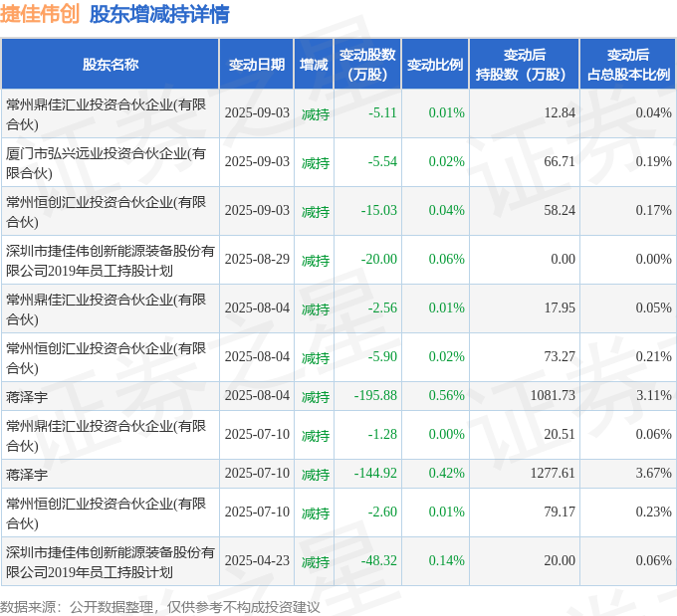Click the 1081.73 holdings value
The image size is (677, 616).
pyautogui.click(x=553, y=395)
